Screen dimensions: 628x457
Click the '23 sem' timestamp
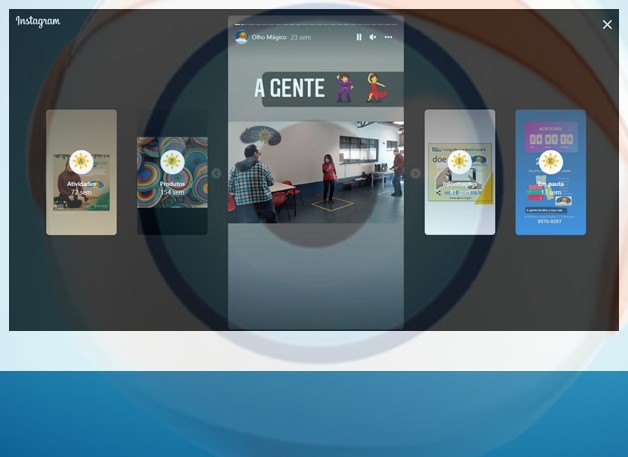301,37
